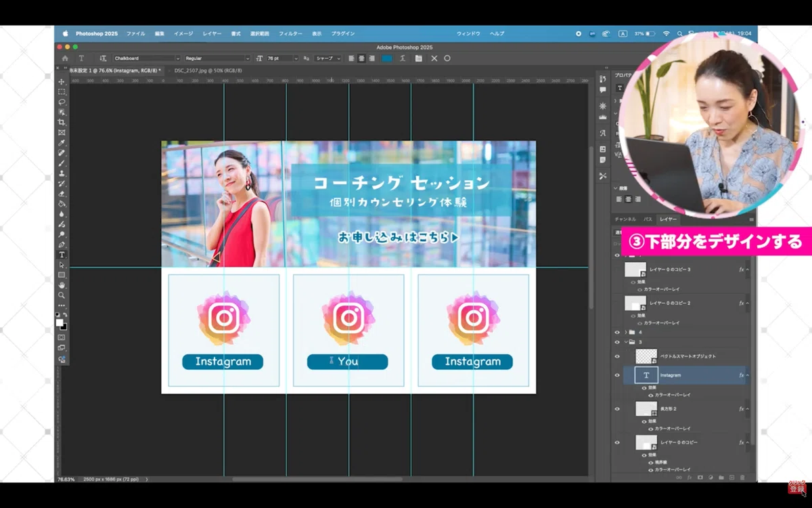Select the Paint Bucket tool
The image size is (812, 508).
(x=62, y=204)
